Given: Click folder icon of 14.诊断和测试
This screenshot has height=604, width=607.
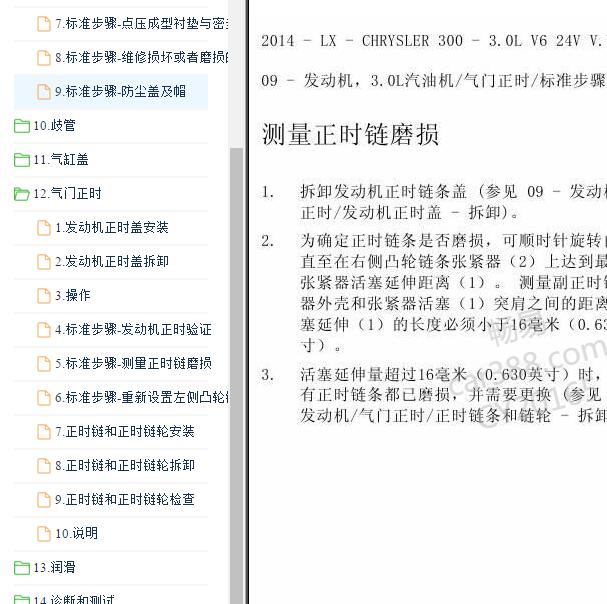Looking at the screenshot, I should point(22,600).
